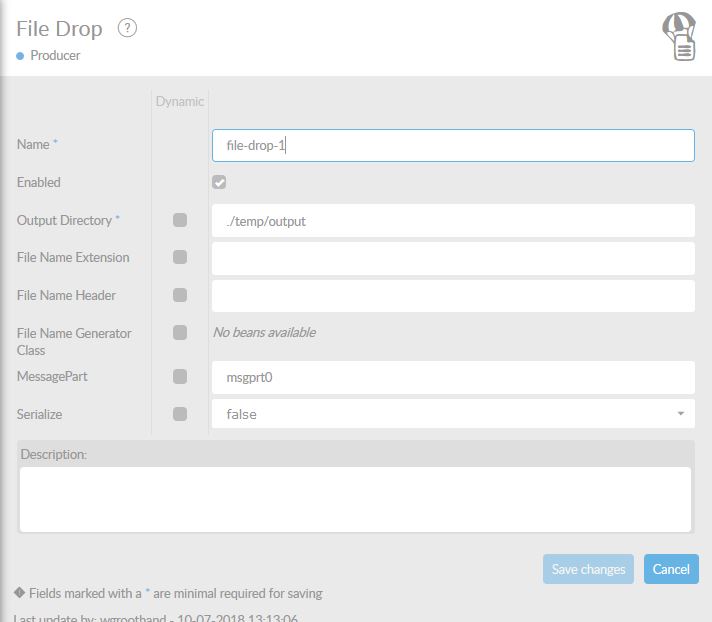The width and height of the screenshot is (712, 622).
Task: Toggle Dynamic checkbox for MessagePart
Action: point(180,377)
